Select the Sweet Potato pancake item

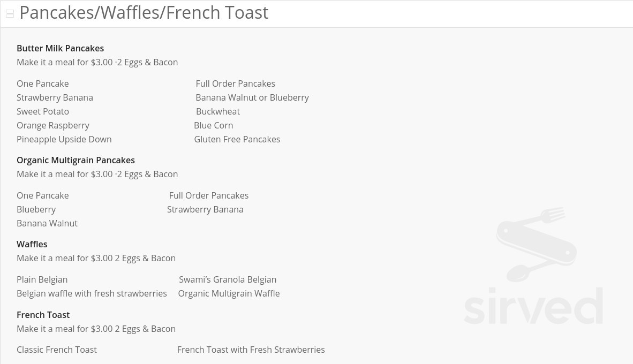coord(43,111)
